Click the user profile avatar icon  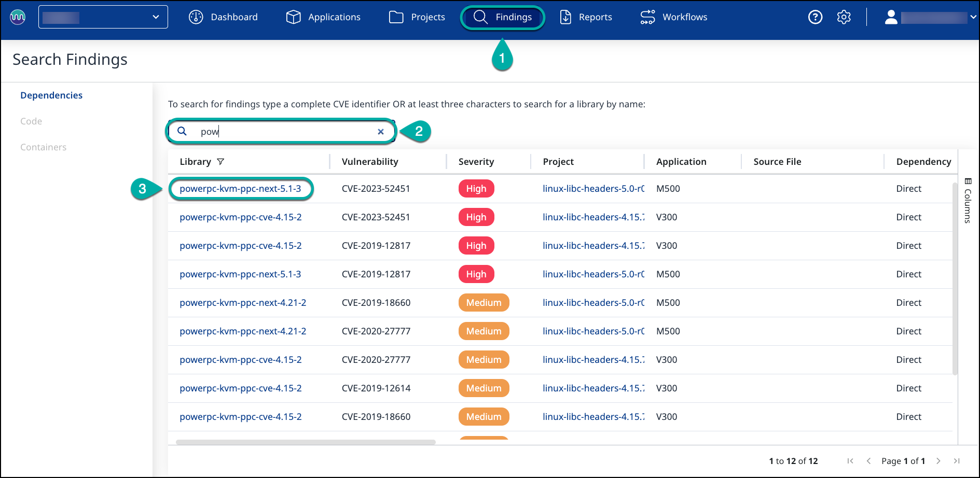coord(891,17)
